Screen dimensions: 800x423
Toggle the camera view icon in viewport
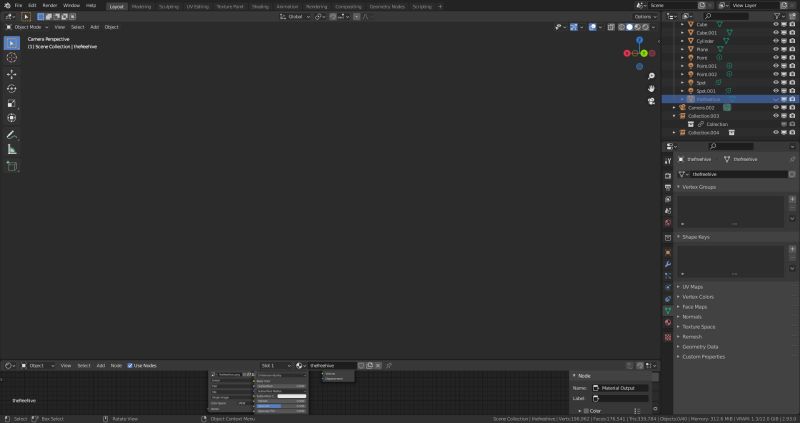(x=651, y=101)
